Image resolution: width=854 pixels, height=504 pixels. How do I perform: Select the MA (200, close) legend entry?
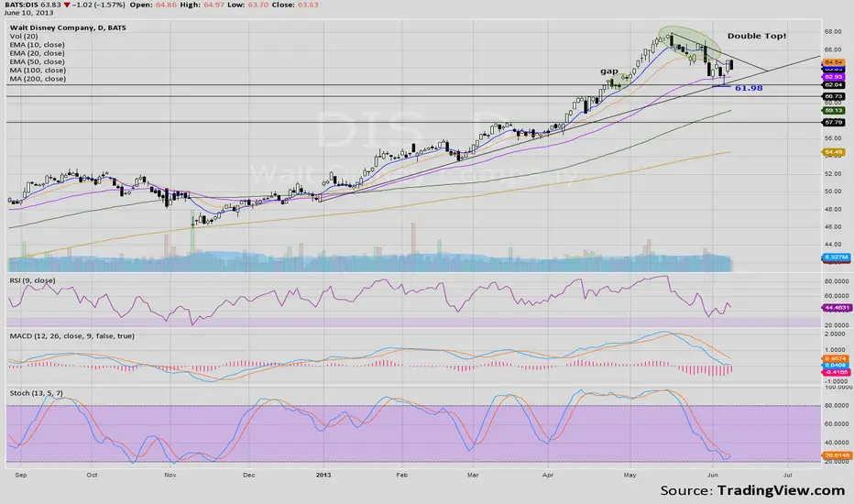point(38,79)
